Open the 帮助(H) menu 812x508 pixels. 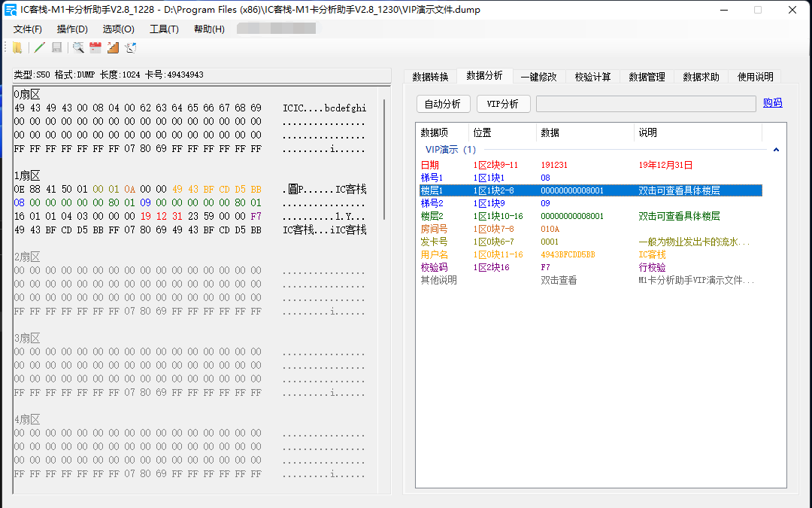tap(209, 29)
